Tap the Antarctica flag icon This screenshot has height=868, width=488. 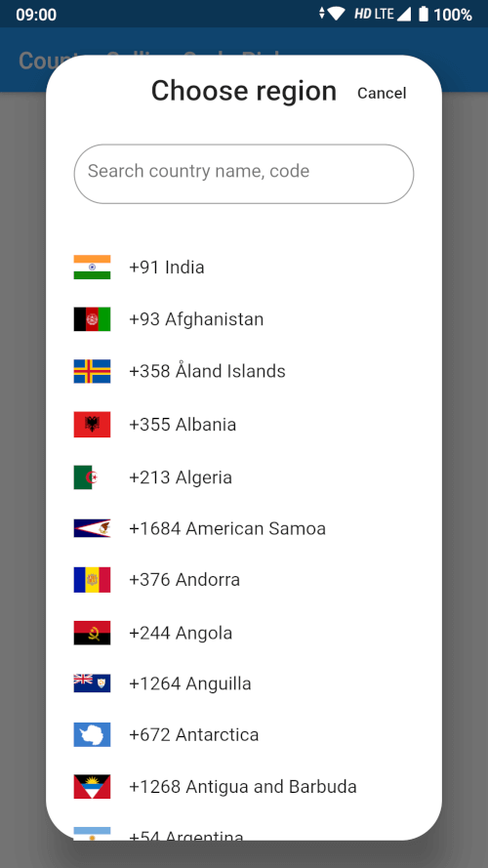tap(92, 734)
